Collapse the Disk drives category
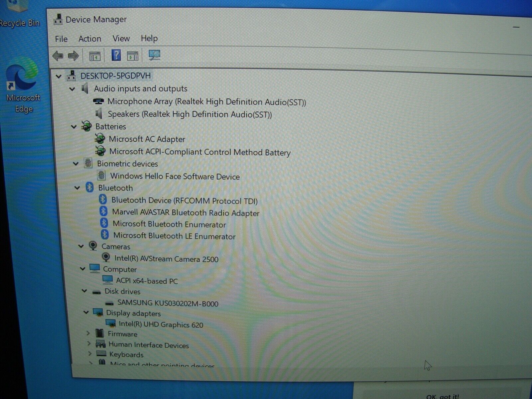The image size is (532, 399). click(84, 291)
